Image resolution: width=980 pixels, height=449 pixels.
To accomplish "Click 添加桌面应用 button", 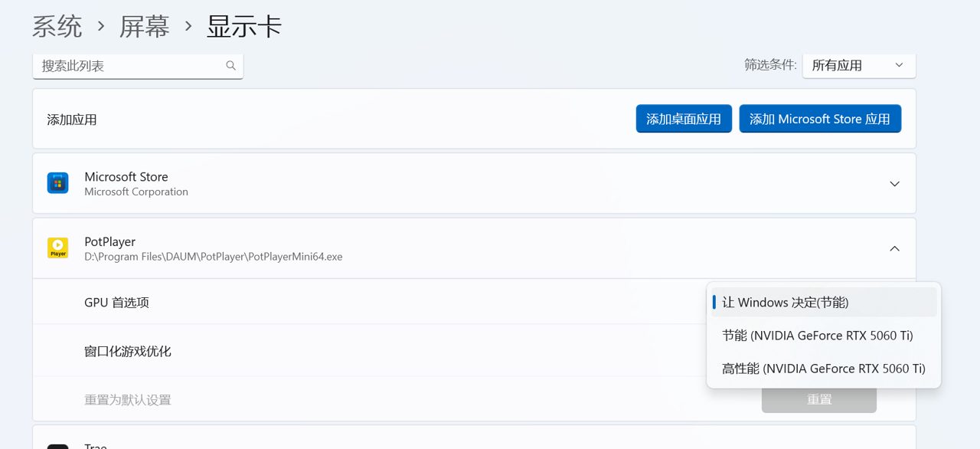I will 684,119.
